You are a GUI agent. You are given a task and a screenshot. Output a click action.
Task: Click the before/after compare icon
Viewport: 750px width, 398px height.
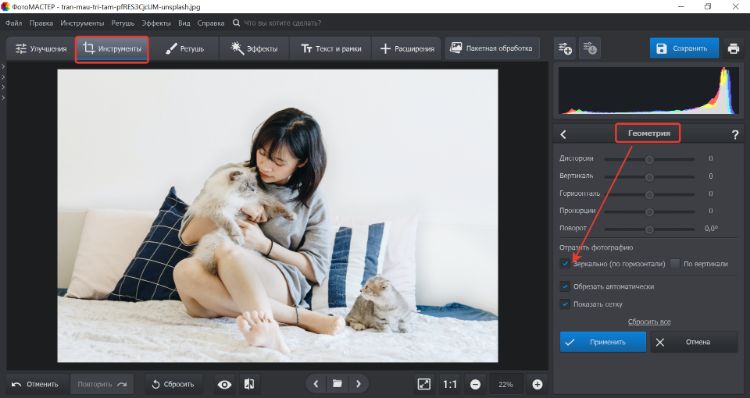249,384
